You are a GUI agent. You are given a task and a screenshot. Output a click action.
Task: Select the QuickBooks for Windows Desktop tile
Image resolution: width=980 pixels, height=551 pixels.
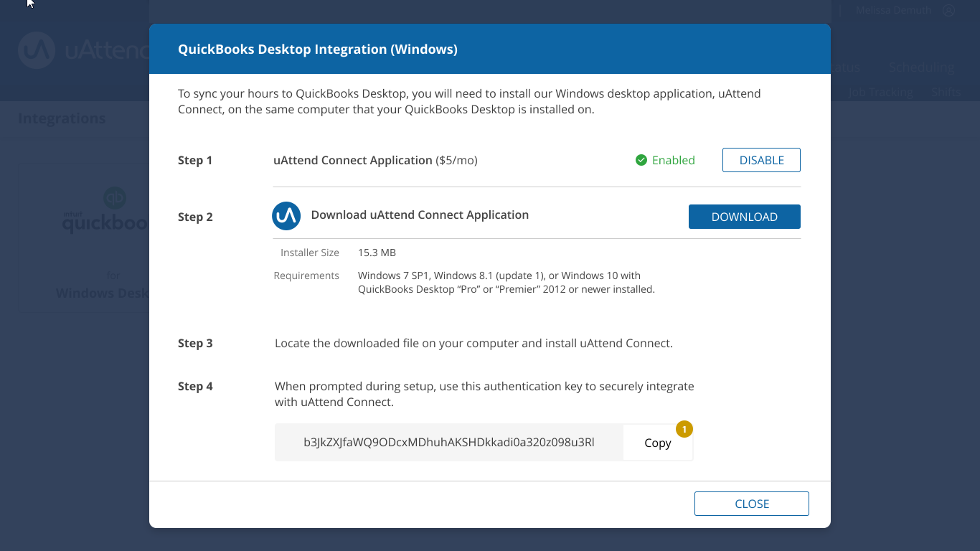pyautogui.click(x=85, y=240)
